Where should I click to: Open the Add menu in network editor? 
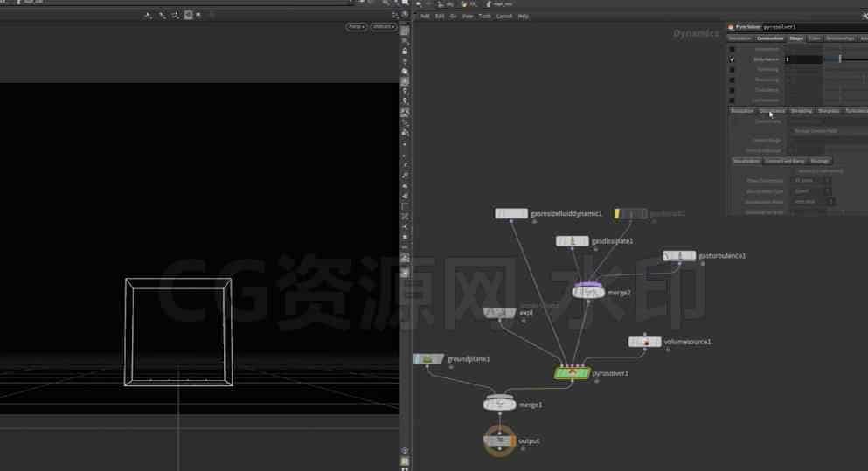[425, 17]
